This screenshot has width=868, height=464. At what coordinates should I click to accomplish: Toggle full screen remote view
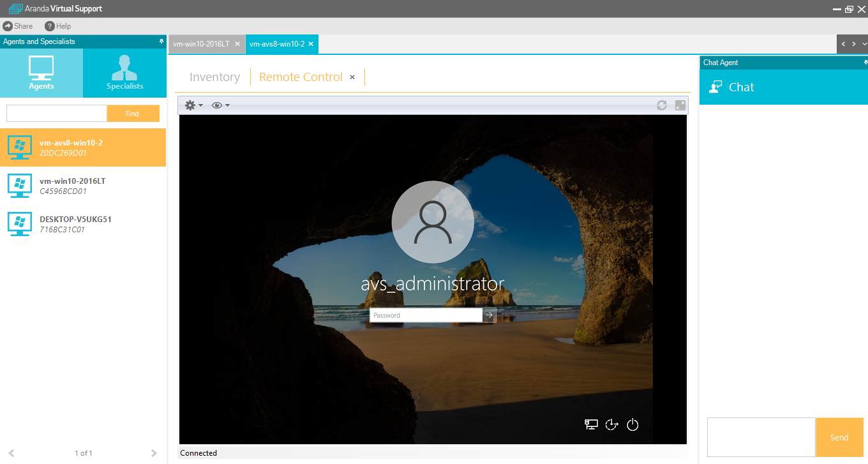click(680, 105)
